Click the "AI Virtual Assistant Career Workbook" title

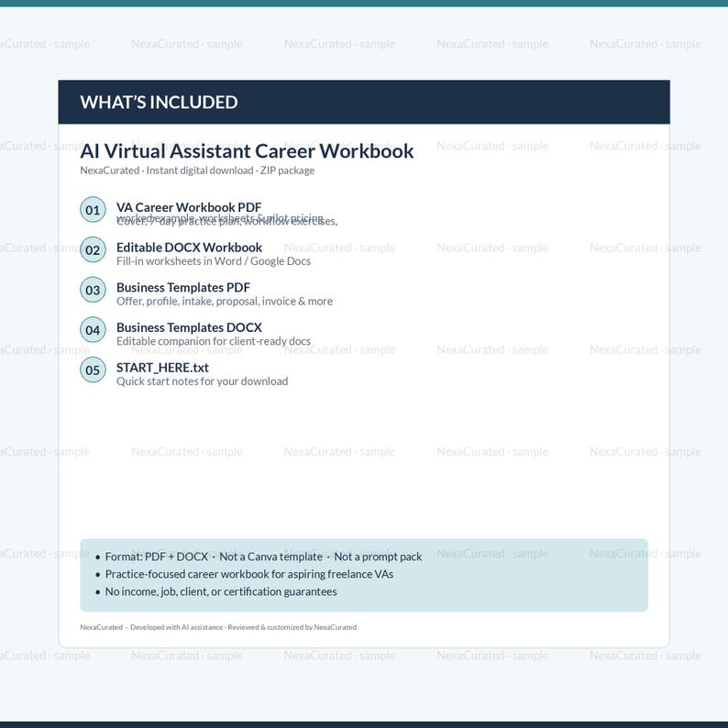pyautogui.click(x=247, y=151)
